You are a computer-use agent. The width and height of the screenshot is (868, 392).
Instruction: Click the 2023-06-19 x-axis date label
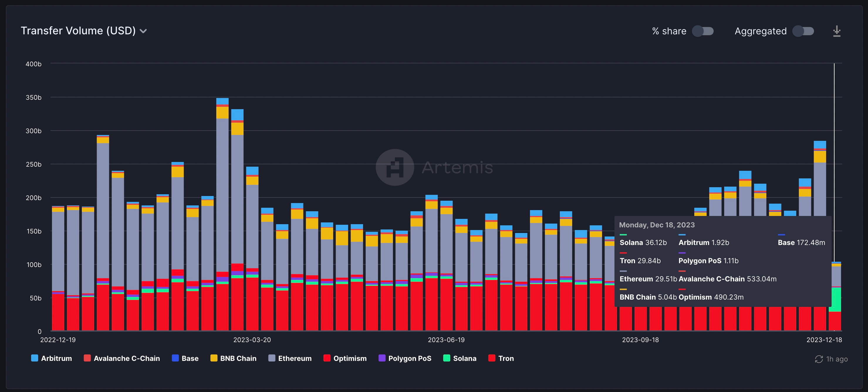click(446, 340)
